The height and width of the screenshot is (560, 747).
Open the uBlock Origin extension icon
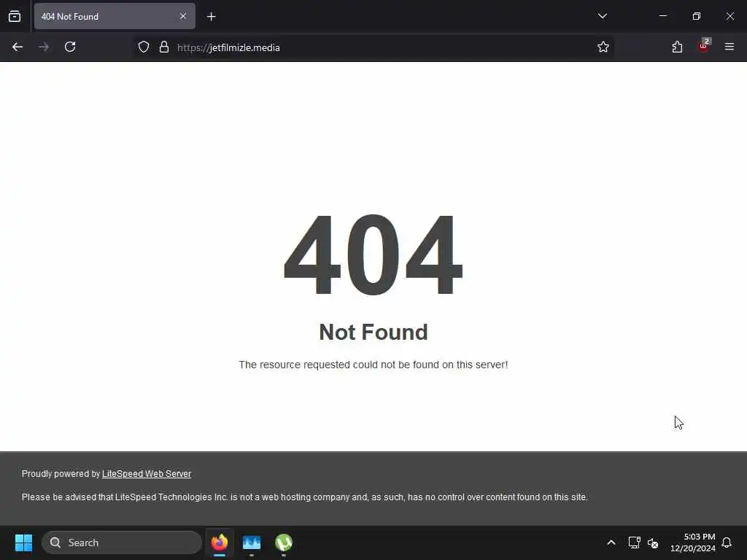coord(704,46)
